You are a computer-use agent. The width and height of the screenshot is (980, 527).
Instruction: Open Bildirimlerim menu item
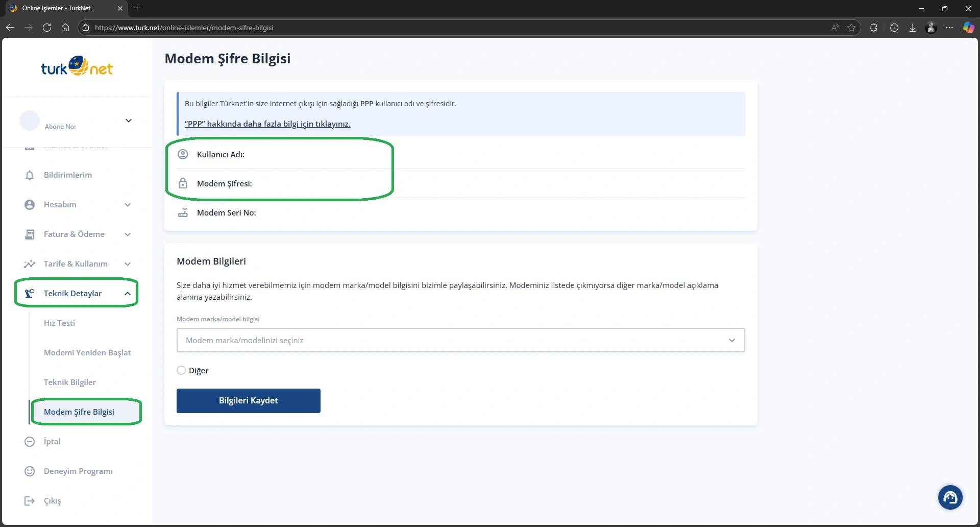(68, 175)
